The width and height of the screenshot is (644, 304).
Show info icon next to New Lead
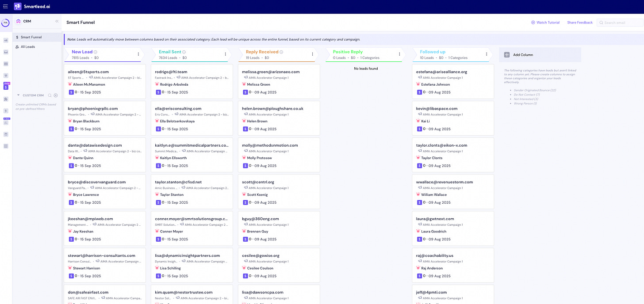point(96,52)
